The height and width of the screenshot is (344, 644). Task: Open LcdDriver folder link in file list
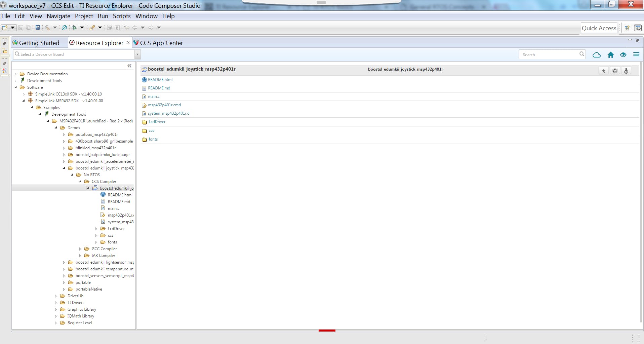click(x=157, y=122)
